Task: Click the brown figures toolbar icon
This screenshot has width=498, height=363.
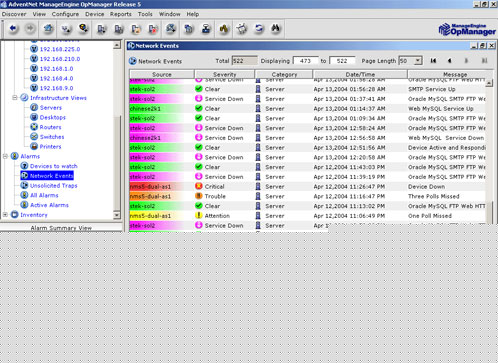Action: pyautogui.click(x=224, y=29)
